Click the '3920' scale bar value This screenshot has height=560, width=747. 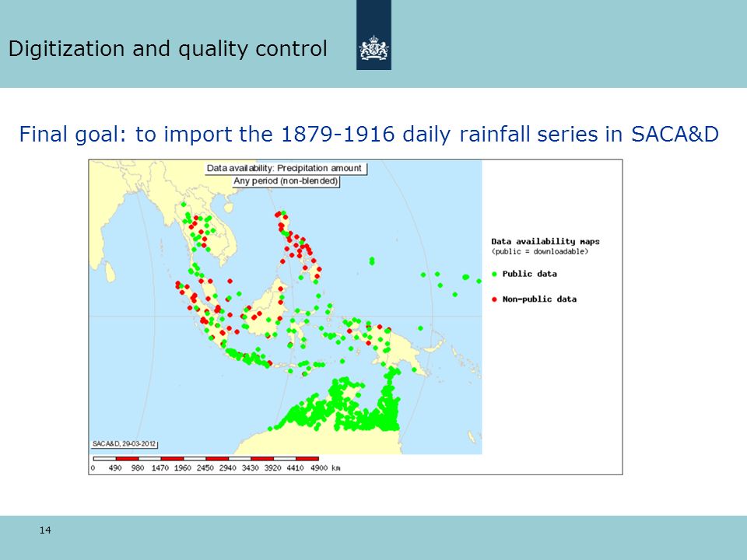(x=272, y=468)
